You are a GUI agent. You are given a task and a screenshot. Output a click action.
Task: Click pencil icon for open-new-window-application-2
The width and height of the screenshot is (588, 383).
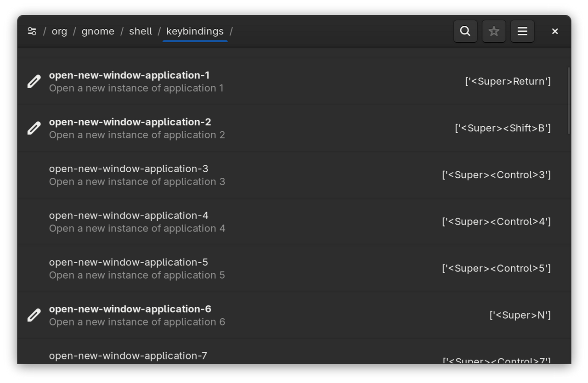pos(34,129)
